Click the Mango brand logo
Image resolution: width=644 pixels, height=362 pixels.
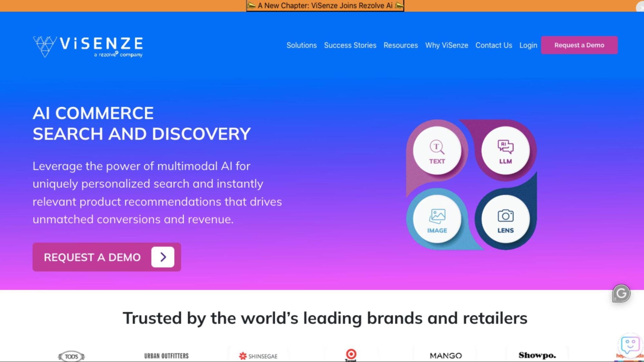pos(446,356)
